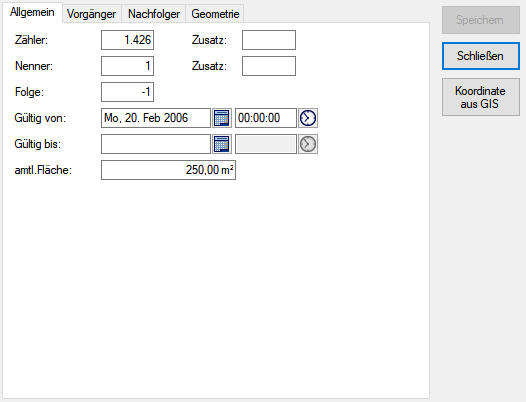Click the amtl.Fläche field showing 250,00 m²
This screenshot has height=402, width=526.
(168, 170)
